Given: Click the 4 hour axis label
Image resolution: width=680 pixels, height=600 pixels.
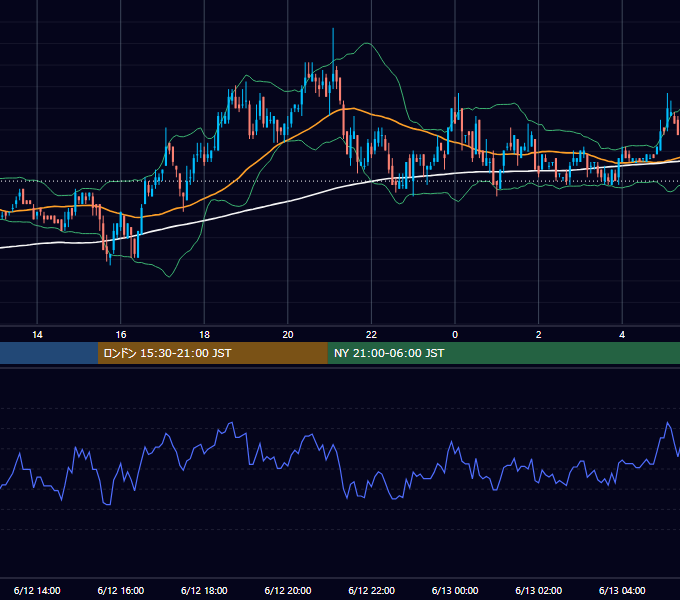Looking at the screenshot, I should [622, 335].
